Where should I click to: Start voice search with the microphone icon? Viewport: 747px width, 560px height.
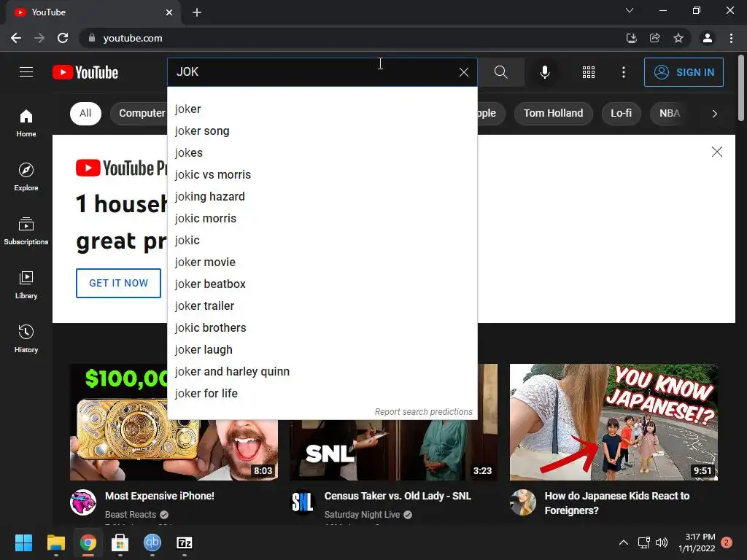point(544,72)
